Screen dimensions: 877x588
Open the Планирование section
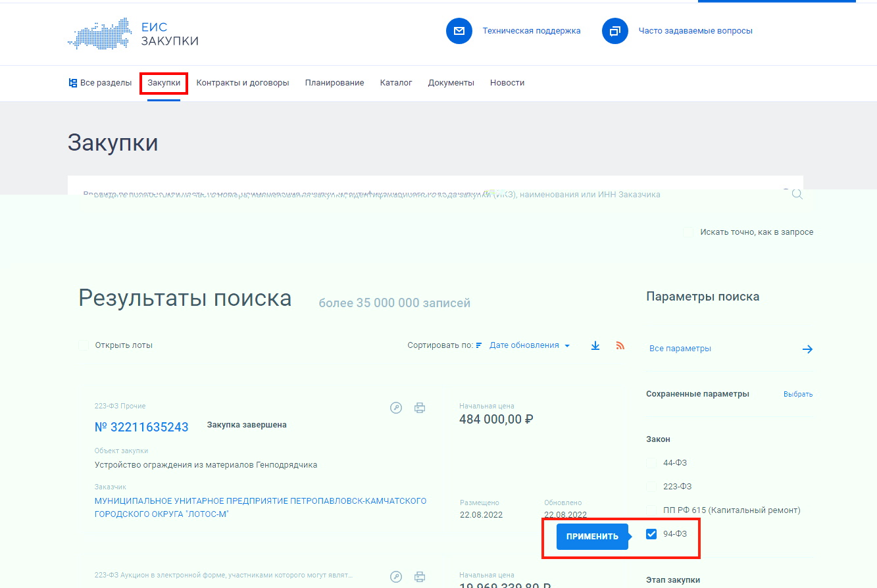tap(334, 83)
